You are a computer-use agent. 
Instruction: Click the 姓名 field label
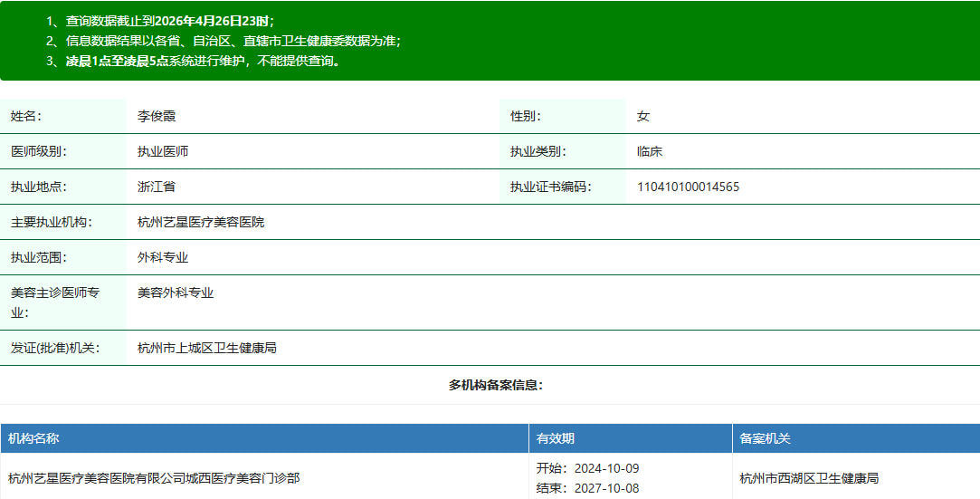click(25, 116)
